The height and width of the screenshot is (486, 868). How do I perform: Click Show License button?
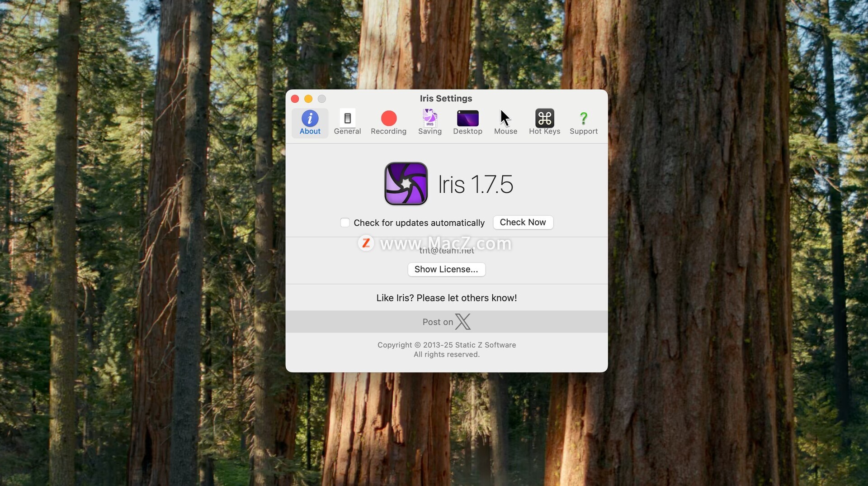coord(446,269)
